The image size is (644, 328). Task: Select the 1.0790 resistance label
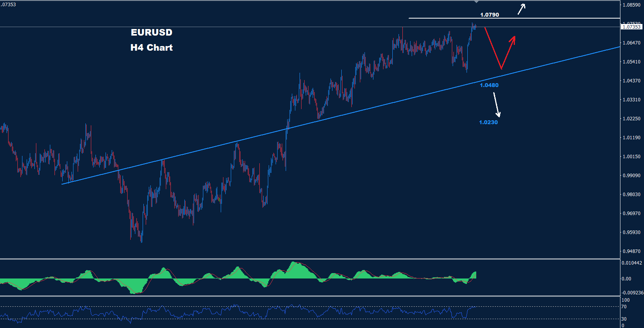(x=489, y=15)
